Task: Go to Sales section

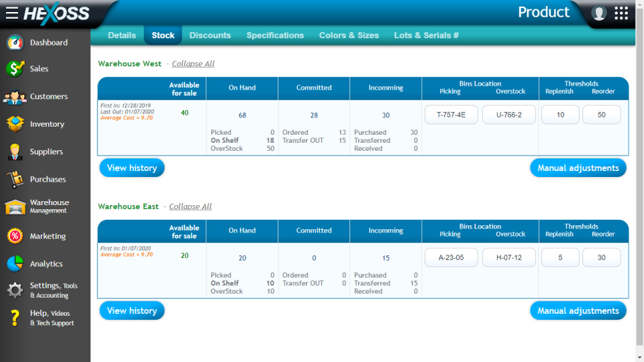Action: click(x=39, y=69)
